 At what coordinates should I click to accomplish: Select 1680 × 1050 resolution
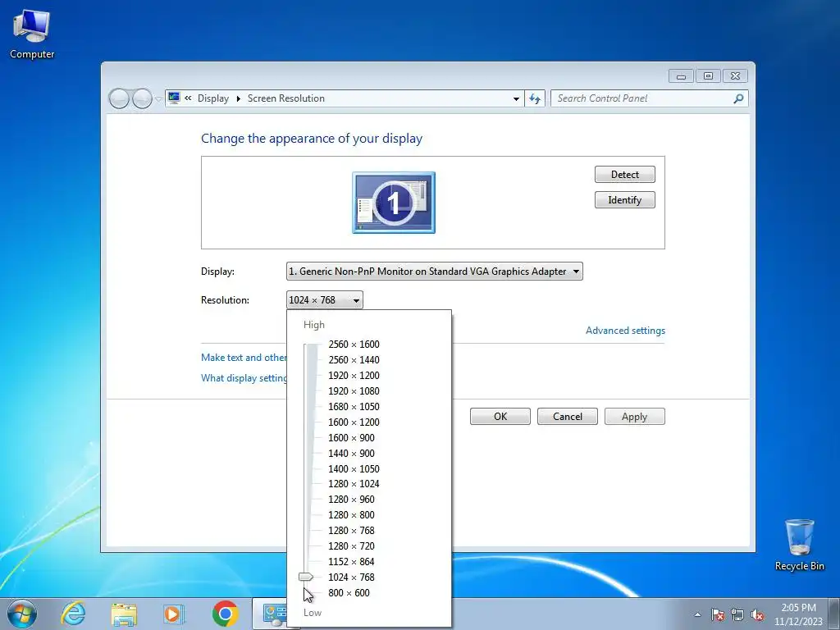[354, 406]
